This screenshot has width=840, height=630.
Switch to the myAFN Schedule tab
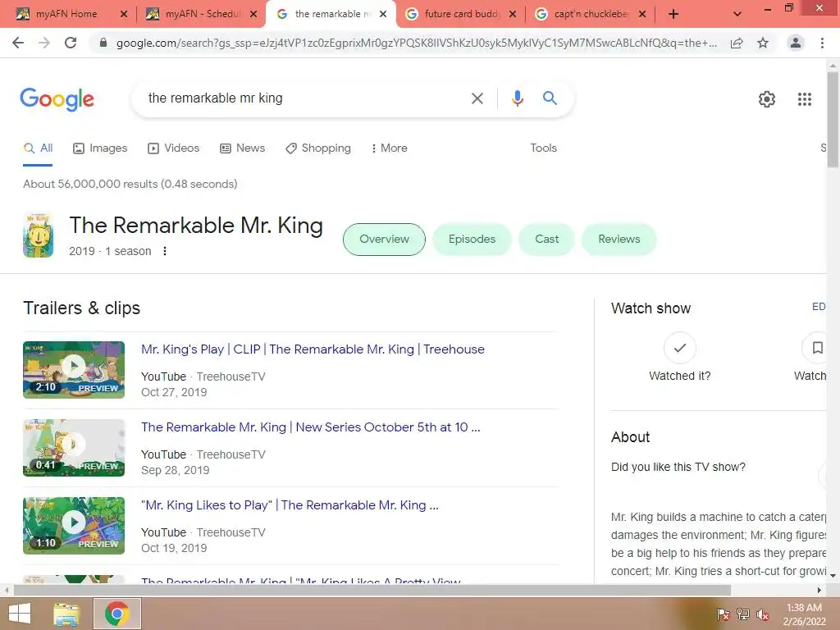pos(201,14)
